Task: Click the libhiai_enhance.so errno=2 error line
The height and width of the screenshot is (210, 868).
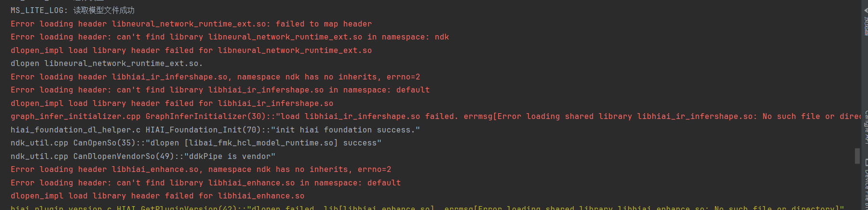Action: (201, 169)
